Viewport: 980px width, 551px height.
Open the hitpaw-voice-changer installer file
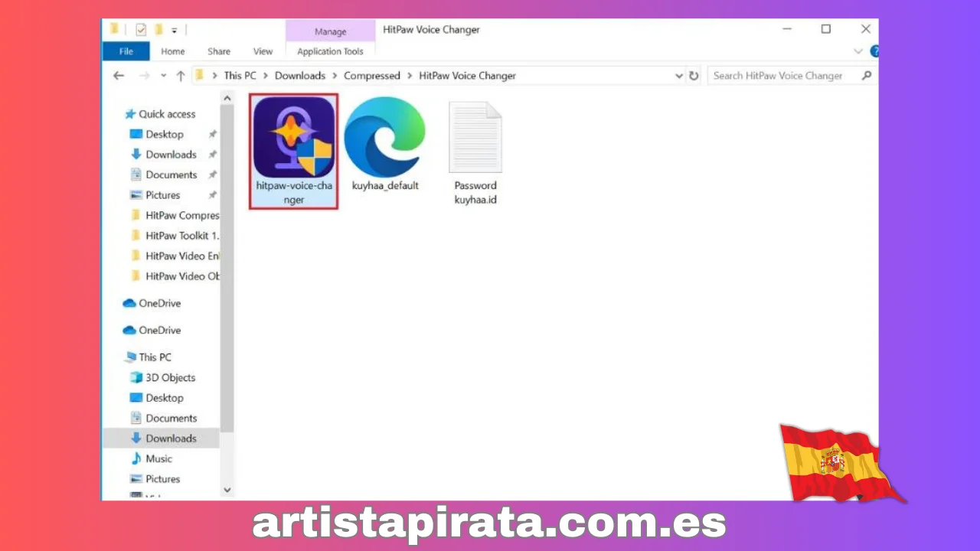tap(294, 152)
